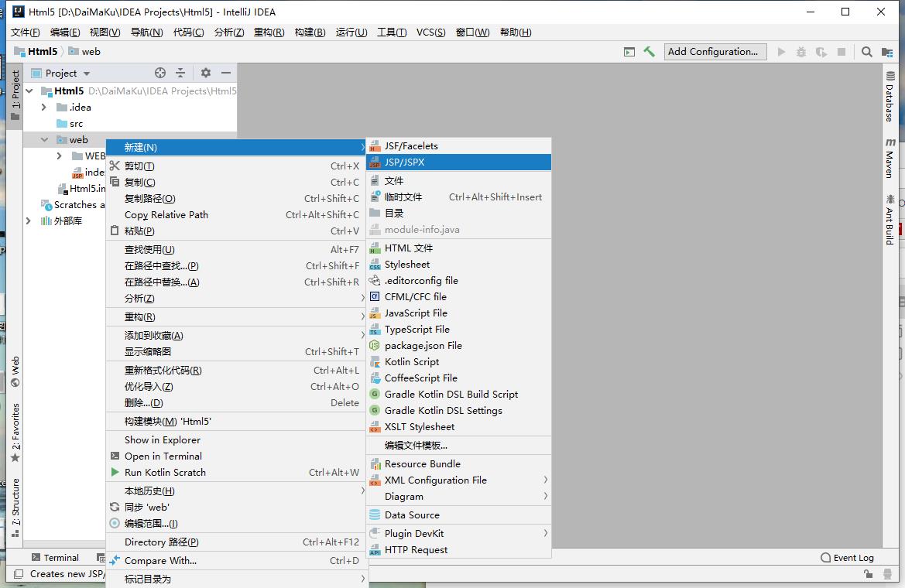Open Project Structure icon in toolbar

coord(887,52)
